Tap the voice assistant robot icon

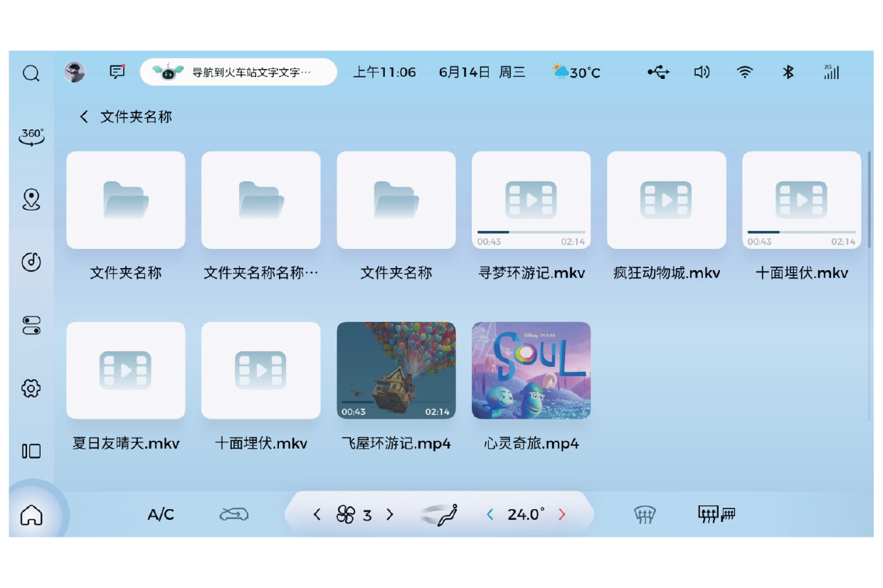(168, 72)
